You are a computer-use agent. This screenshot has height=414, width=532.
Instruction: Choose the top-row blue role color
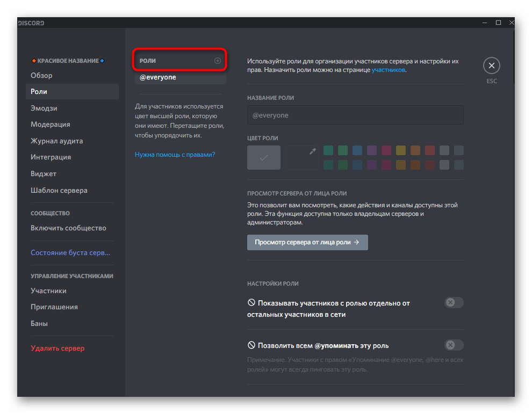(357, 150)
